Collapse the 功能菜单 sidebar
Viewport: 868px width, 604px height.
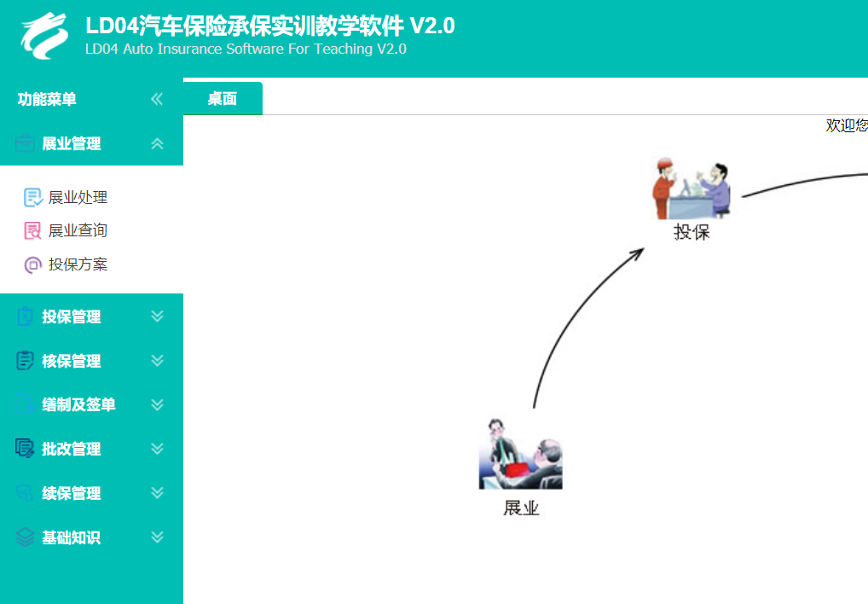(157, 99)
